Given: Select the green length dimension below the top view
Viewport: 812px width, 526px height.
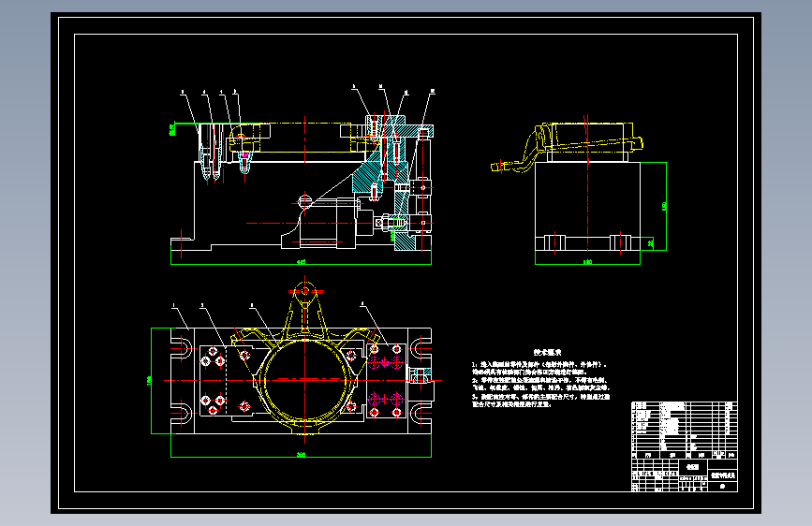Looking at the screenshot, I should tap(301, 455).
